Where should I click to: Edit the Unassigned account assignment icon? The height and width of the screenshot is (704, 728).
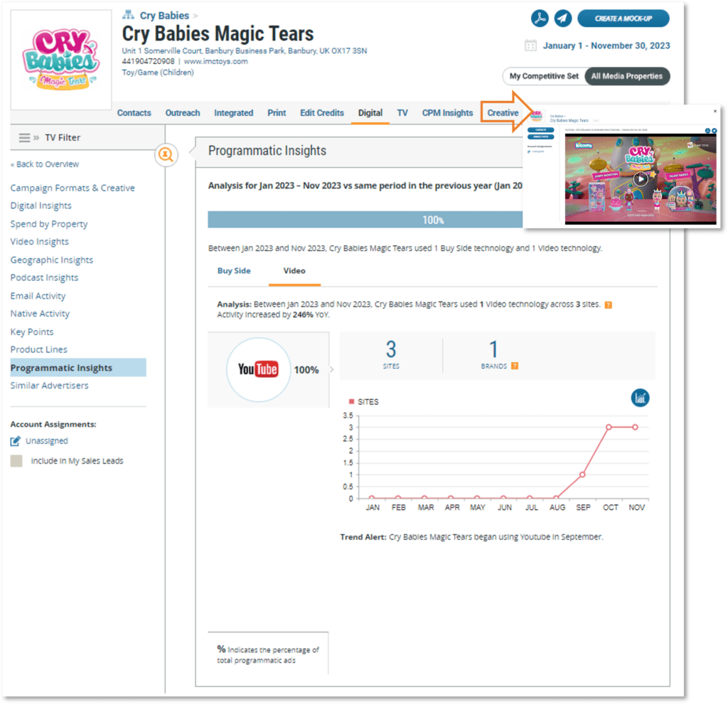click(x=16, y=441)
